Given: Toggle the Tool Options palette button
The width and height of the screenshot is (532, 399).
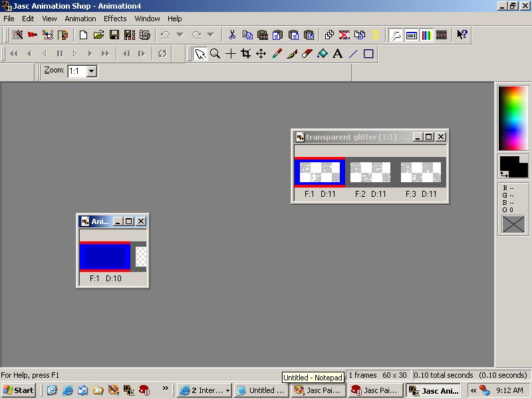Looking at the screenshot, I should coord(412,35).
